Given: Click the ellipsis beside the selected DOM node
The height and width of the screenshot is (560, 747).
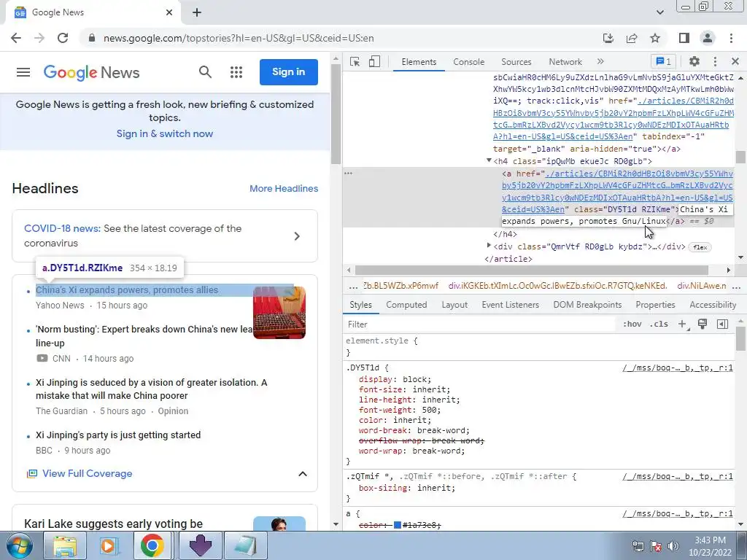Looking at the screenshot, I should [x=348, y=174].
